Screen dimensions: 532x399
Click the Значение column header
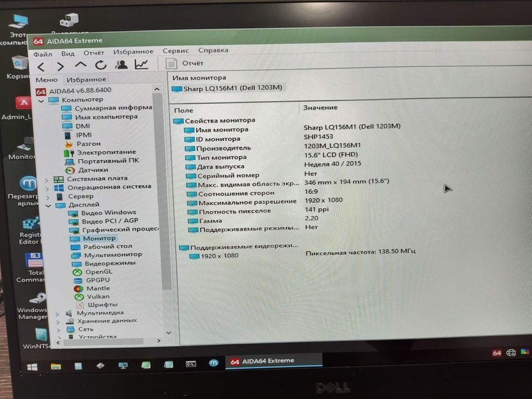coord(320,108)
